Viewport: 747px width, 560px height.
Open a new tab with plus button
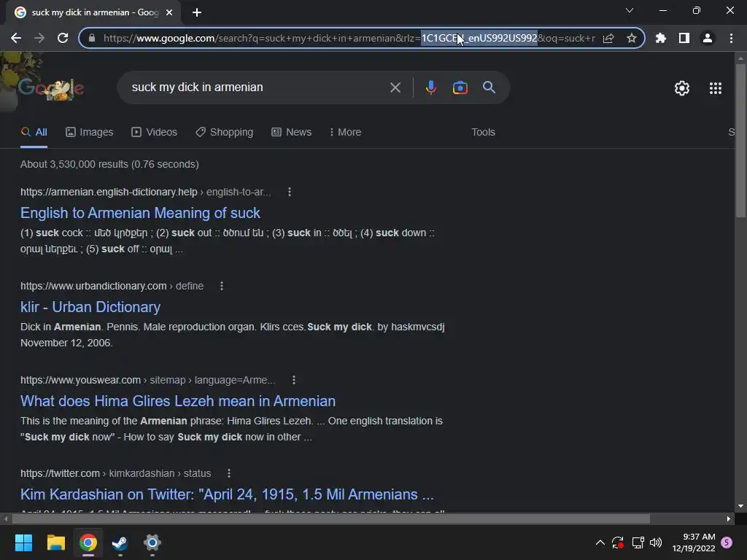tap(197, 12)
